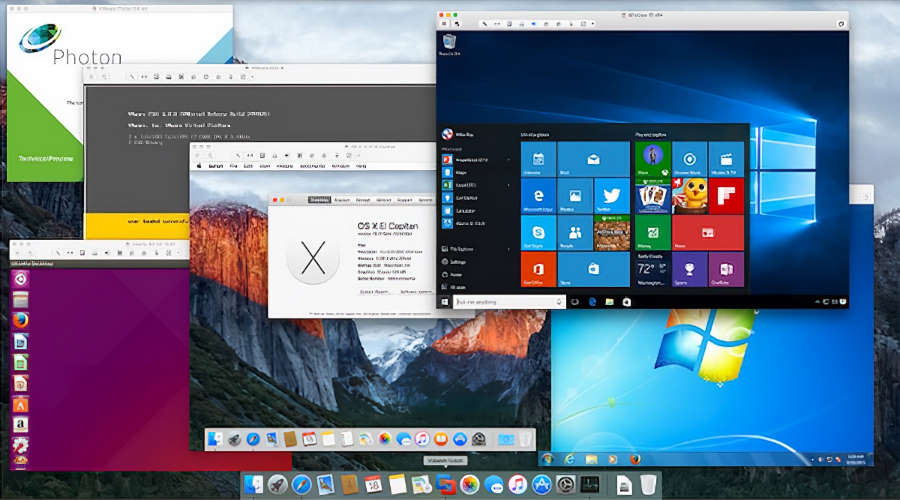
Task: Open Skype tile in Windows 10 Start
Action: 538,232
